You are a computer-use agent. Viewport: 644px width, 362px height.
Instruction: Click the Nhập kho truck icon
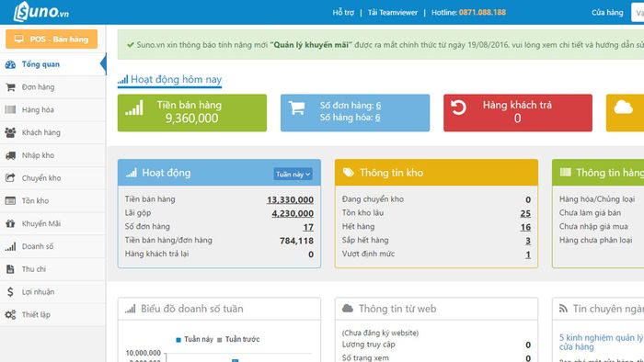[10, 155]
